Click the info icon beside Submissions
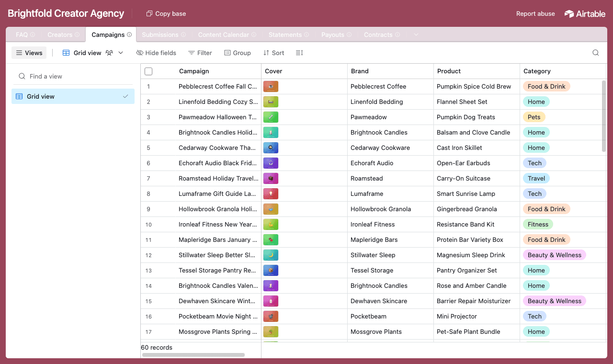This screenshot has width=613, height=364. [x=183, y=34]
